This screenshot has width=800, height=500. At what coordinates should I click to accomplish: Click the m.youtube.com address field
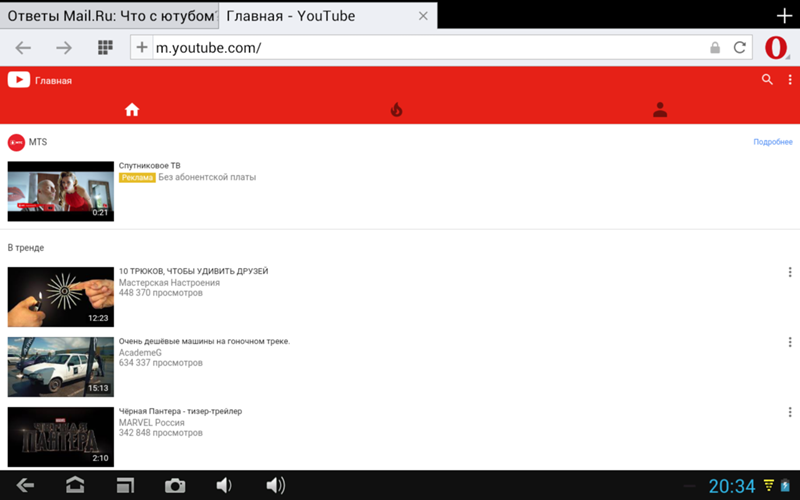(420, 48)
